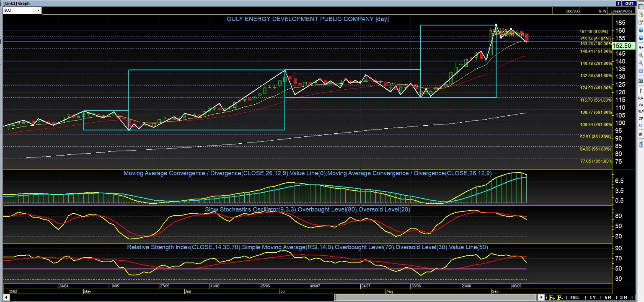The width and height of the screenshot is (644, 302).
Task: Select the 6M time range
Action: pos(608,297)
